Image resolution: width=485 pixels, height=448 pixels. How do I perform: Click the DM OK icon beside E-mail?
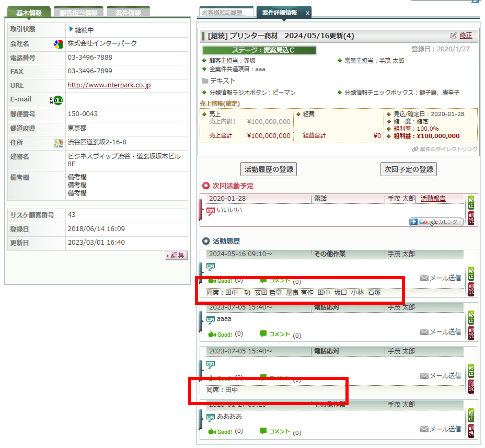pos(56,100)
